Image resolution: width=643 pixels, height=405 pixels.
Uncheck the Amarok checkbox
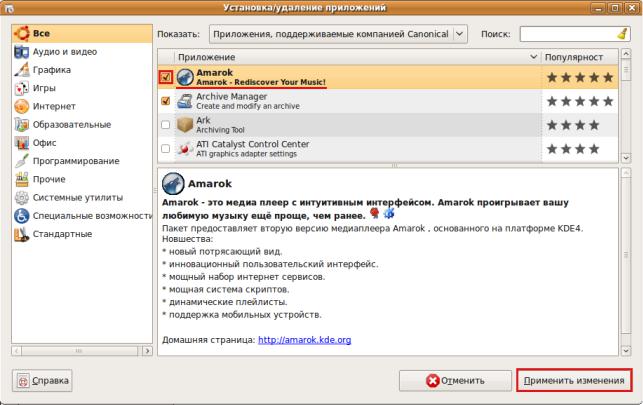166,77
